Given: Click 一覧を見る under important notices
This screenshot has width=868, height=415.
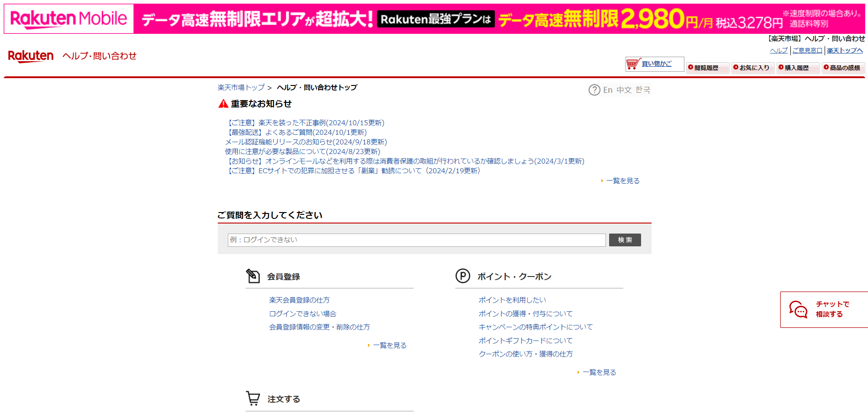Looking at the screenshot, I should 623,181.
